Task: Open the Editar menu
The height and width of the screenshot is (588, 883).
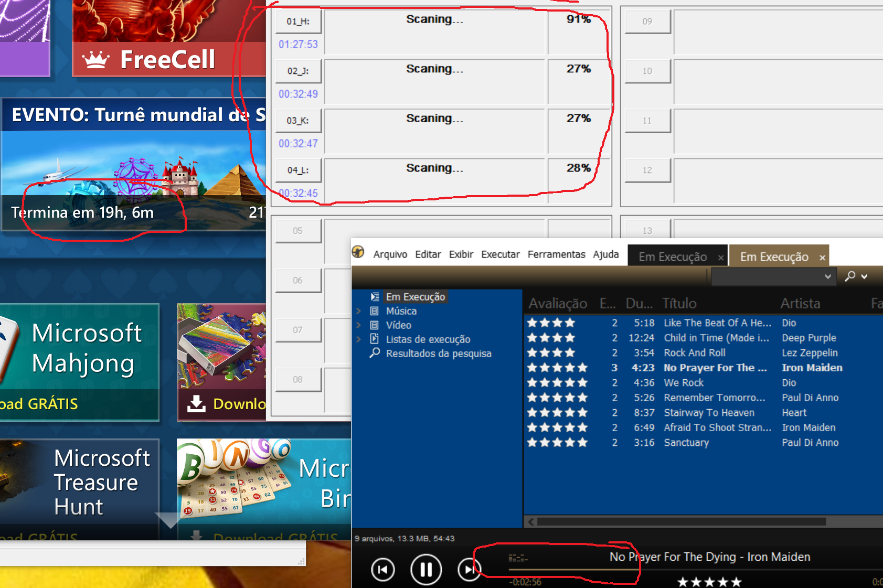Action: pyautogui.click(x=428, y=254)
